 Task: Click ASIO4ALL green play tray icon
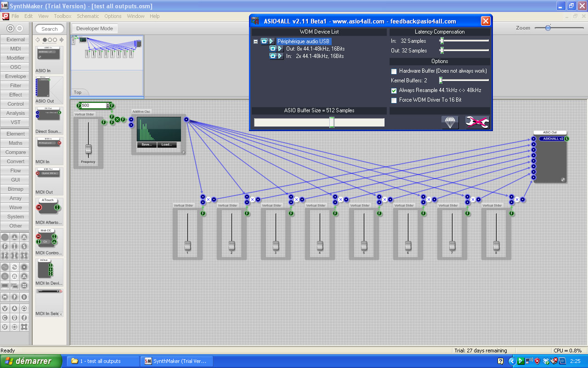[x=521, y=361]
